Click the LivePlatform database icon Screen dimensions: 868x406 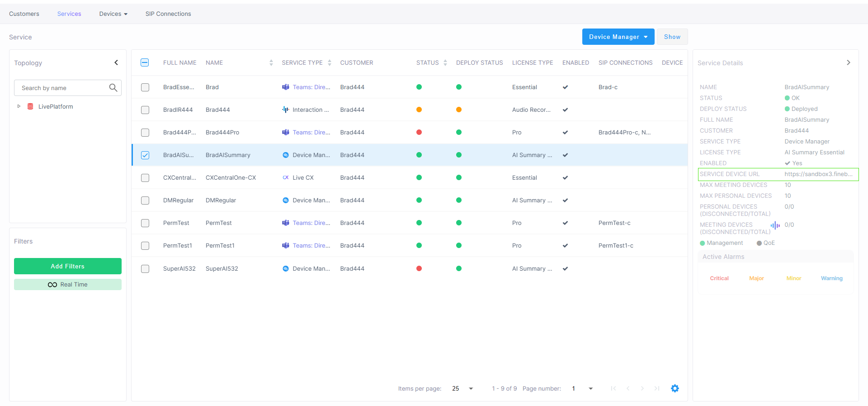[x=30, y=106]
